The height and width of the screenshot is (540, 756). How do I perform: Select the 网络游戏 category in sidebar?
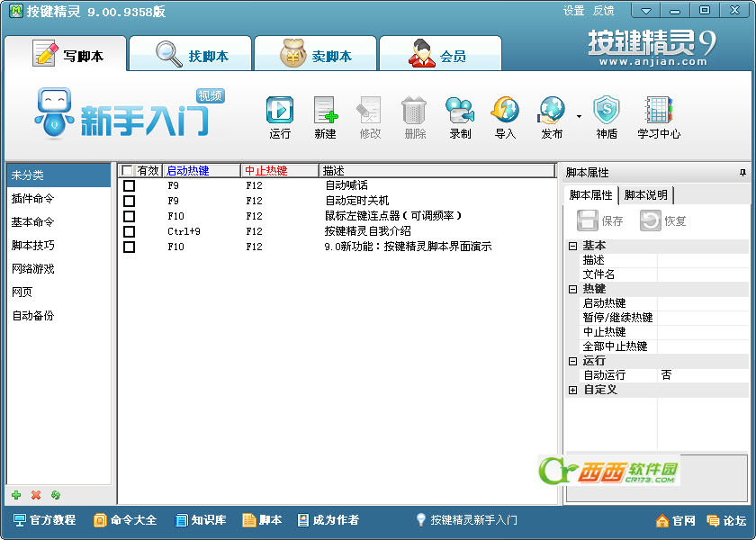pos(33,268)
